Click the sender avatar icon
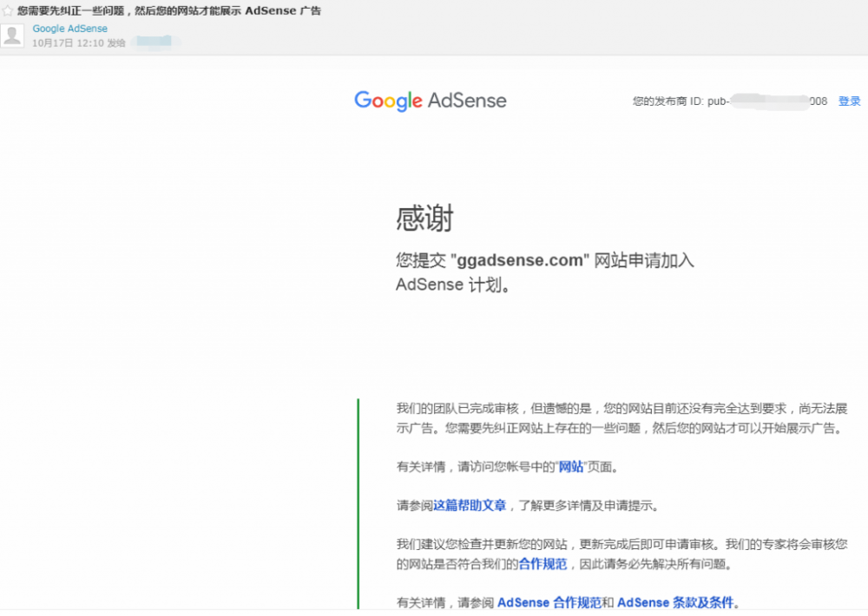The width and height of the screenshot is (868, 616). (12, 36)
